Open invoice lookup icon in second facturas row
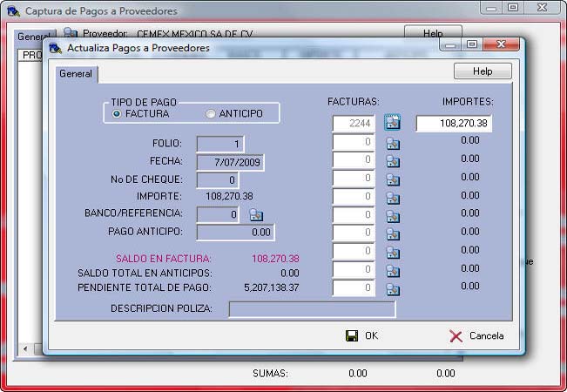This screenshot has width=567, height=392. coord(393,144)
